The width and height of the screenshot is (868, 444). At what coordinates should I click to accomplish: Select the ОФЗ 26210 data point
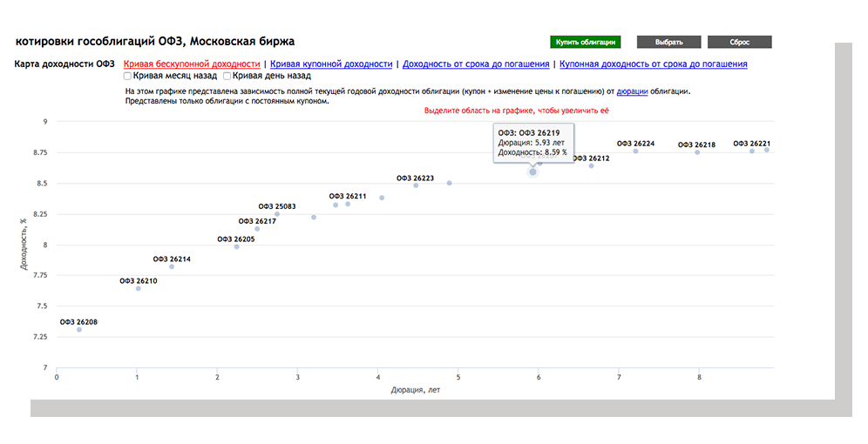pyautogui.click(x=138, y=288)
